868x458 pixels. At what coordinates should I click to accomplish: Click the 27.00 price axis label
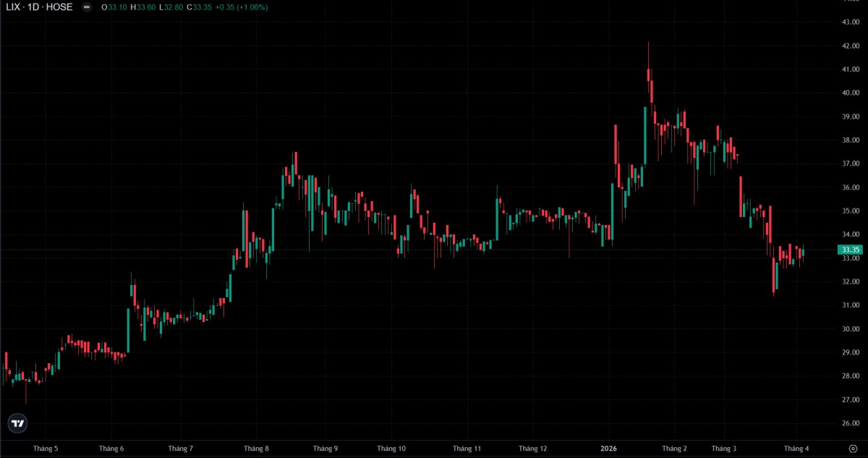click(x=851, y=399)
